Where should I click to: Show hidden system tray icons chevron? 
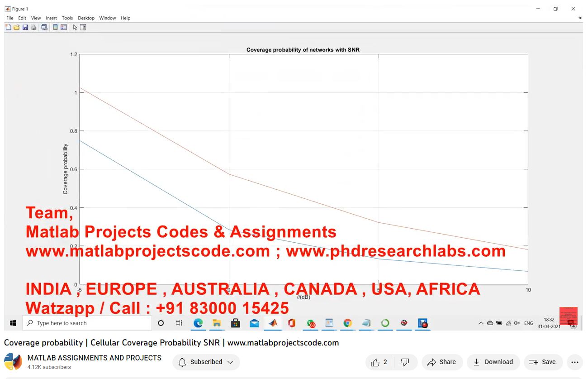(x=480, y=323)
